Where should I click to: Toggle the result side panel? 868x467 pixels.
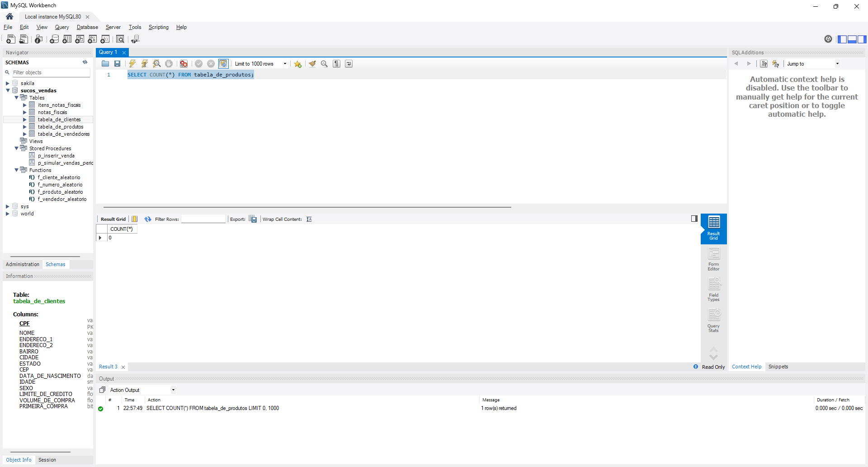coord(694,219)
